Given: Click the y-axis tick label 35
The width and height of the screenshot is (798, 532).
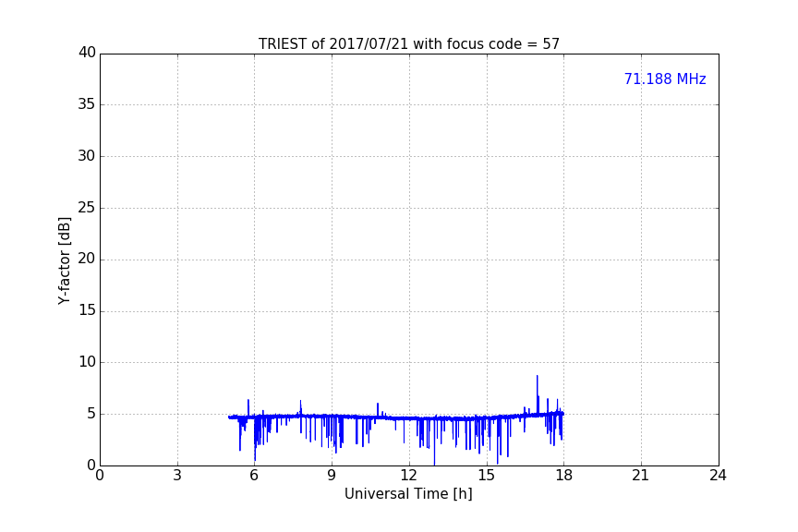Looking at the screenshot, I should (87, 104).
